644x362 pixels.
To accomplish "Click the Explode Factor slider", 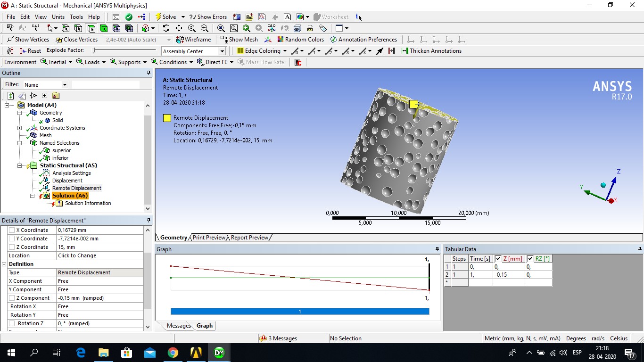I will coord(124,50).
